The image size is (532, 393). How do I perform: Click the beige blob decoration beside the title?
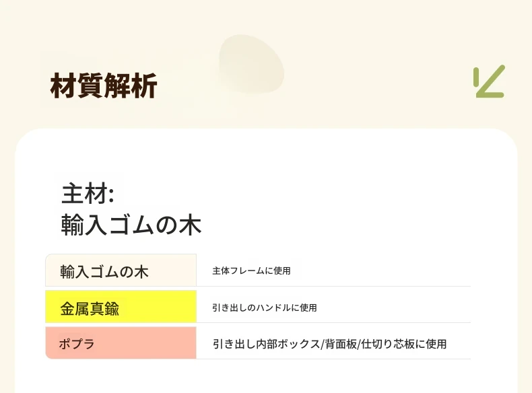[251, 64]
